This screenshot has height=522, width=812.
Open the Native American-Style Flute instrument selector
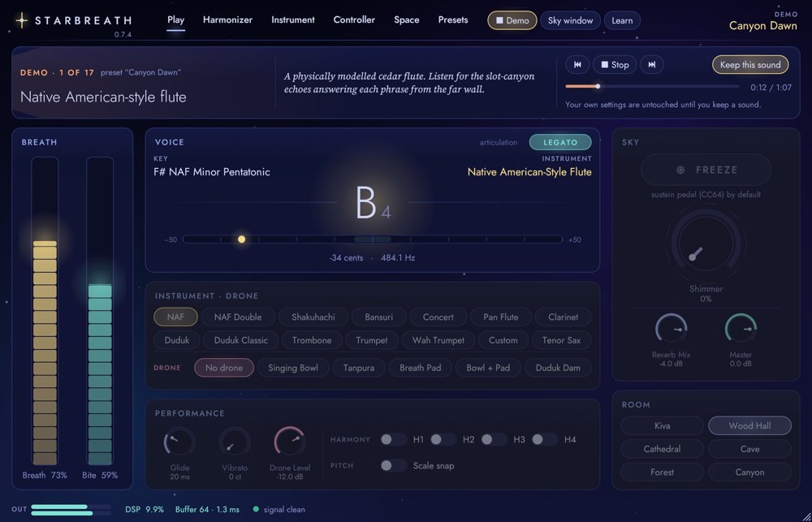pos(529,172)
